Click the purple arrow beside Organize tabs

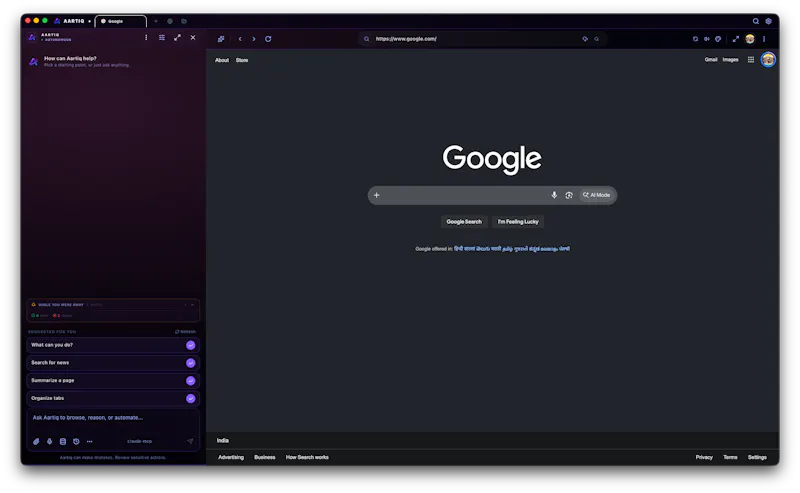(190, 399)
